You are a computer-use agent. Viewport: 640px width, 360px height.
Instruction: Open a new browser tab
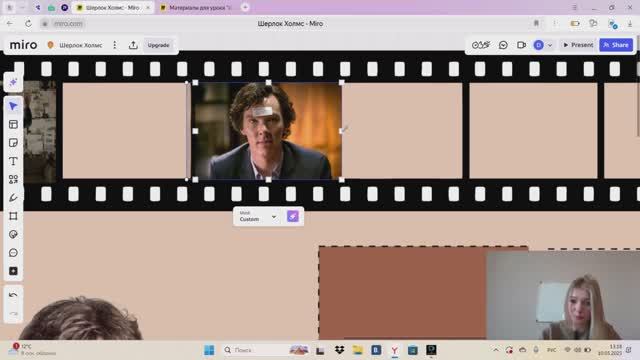(x=245, y=7)
